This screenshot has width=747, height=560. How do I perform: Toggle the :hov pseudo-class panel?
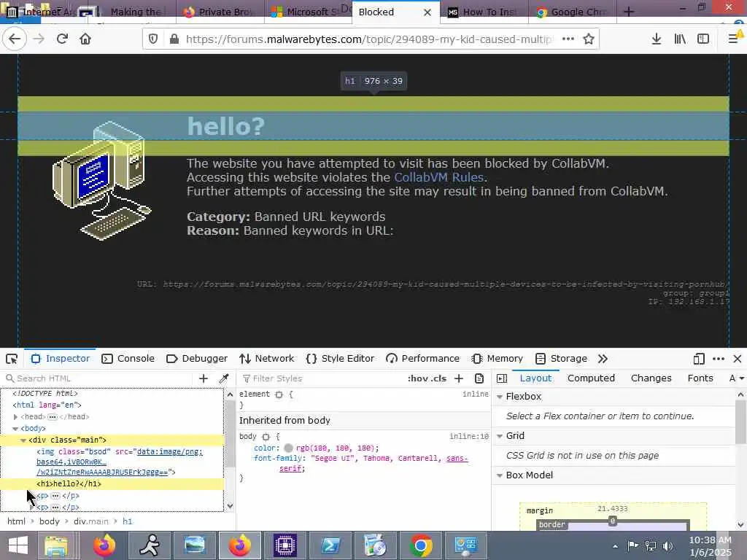[417, 378]
